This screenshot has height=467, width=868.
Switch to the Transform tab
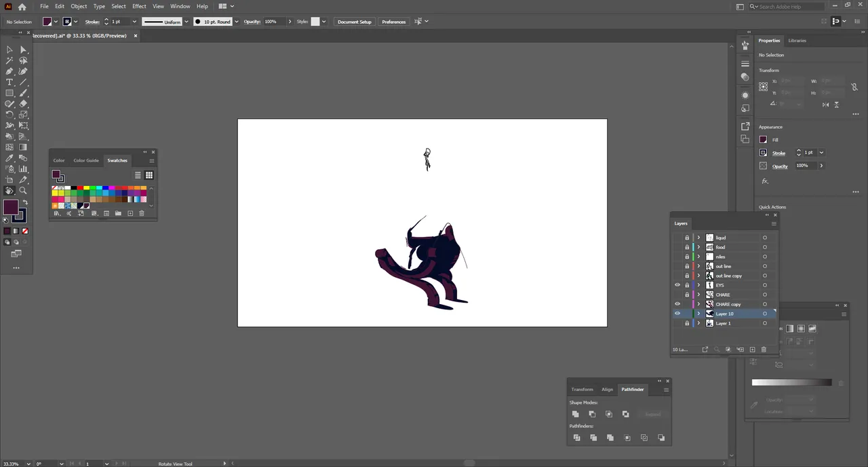coord(582,390)
